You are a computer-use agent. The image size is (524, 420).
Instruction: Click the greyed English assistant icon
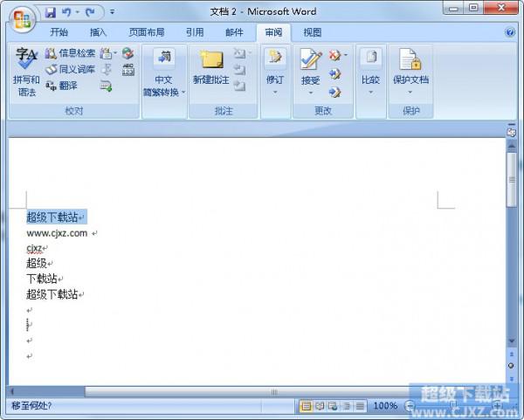tap(107, 70)
